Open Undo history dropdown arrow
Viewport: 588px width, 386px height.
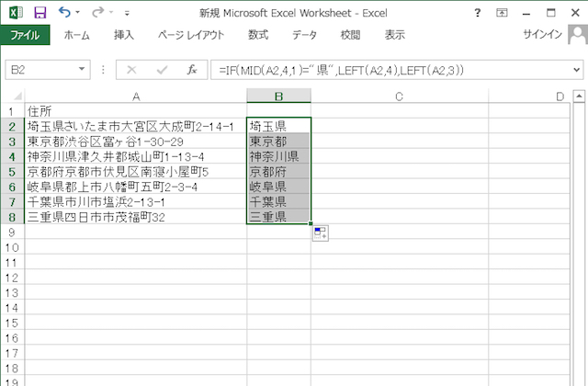[x=78, y=14]
